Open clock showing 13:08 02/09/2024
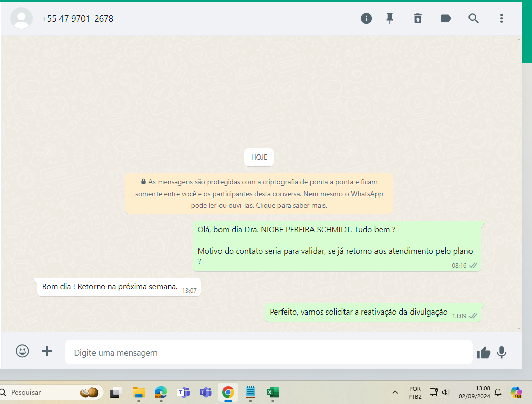 click(475, 392)
